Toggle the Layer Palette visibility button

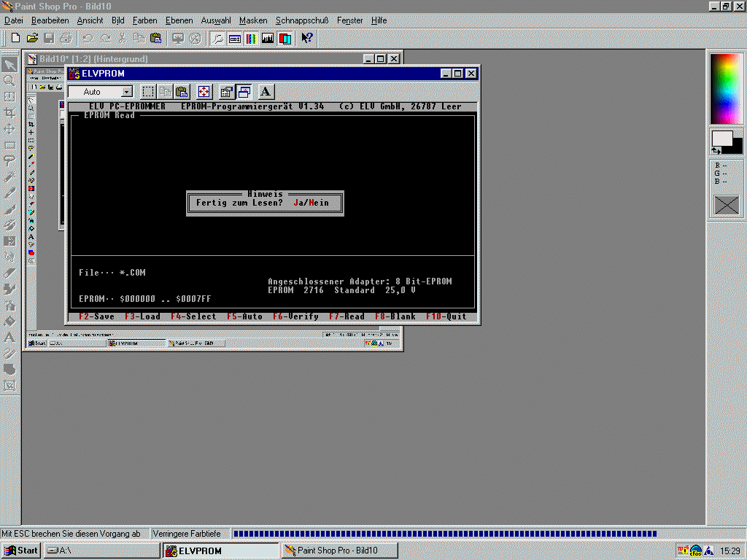tap(285, 38)
